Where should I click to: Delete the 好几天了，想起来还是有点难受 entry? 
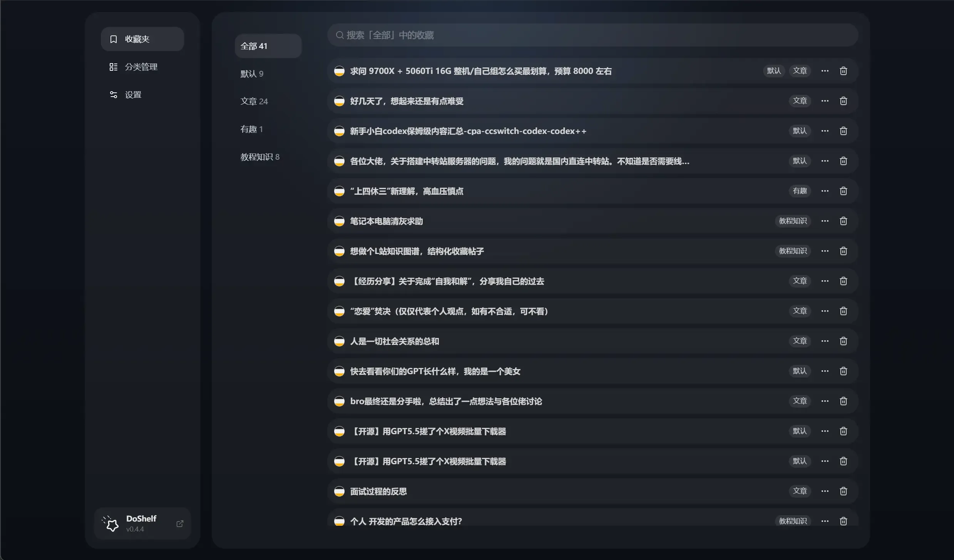pos(843,101)
